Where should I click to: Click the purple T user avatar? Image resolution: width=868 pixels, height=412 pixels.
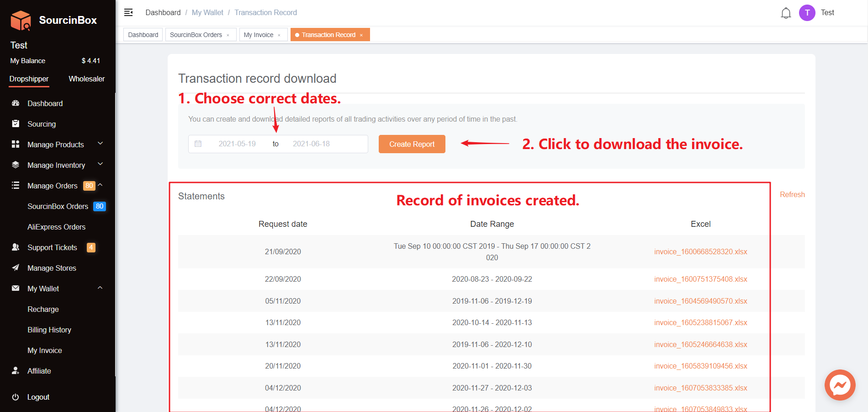pos(807,13)
